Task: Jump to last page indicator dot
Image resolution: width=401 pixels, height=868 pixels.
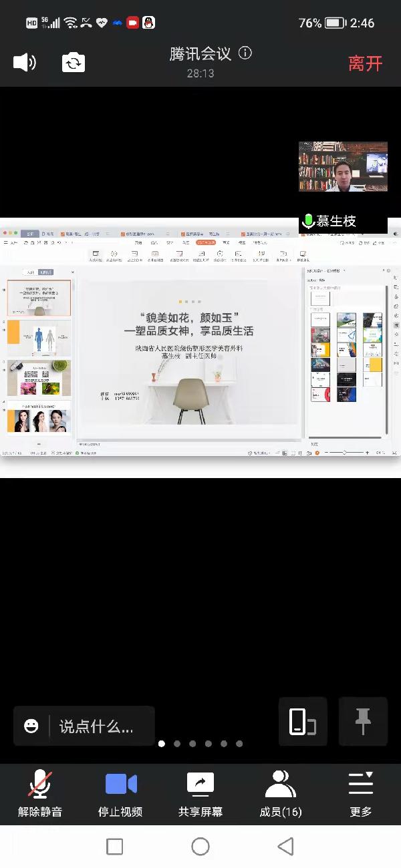Action: pos(239,744)
